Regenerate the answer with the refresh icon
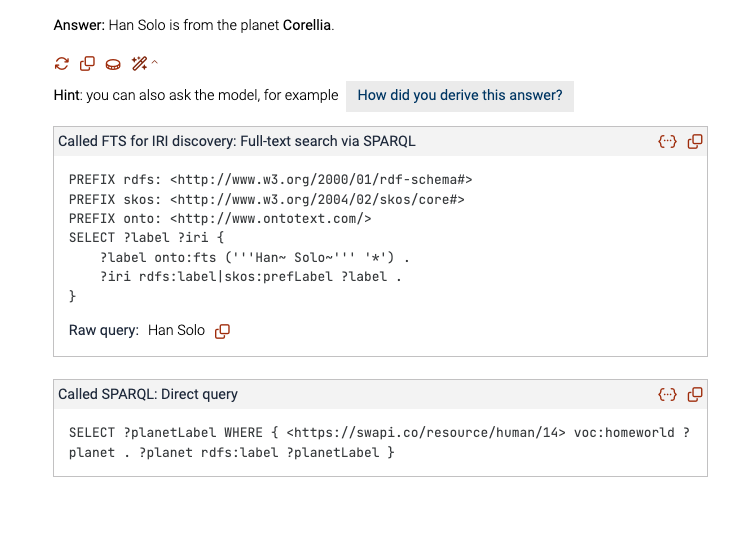This screenshot has width=734, height=535. (x=62, y=64)
